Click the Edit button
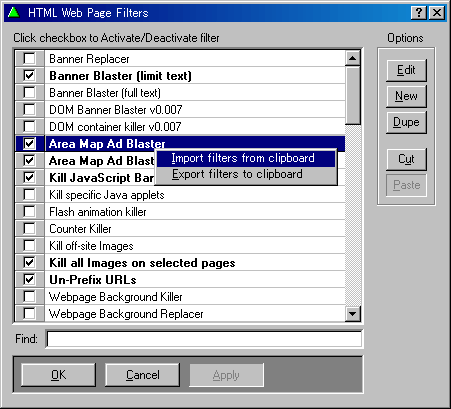 pos(406,70)
